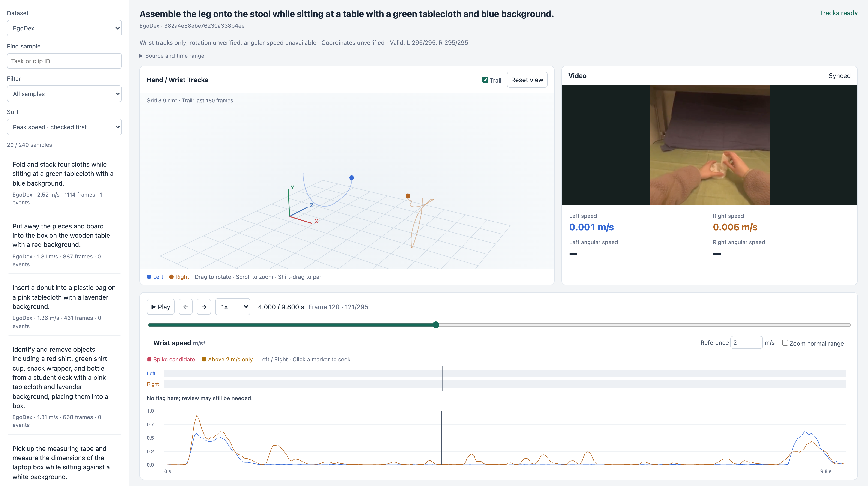Click the clip ID 382a4e58ebe76230a338b4ee text
Viewport: 868px width, 486px height.
204,26
